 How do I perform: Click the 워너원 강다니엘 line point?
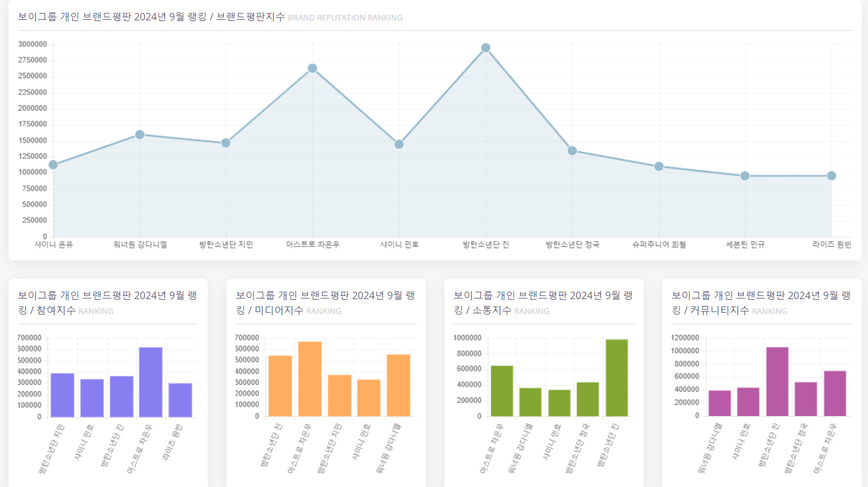tap(140, 134)
